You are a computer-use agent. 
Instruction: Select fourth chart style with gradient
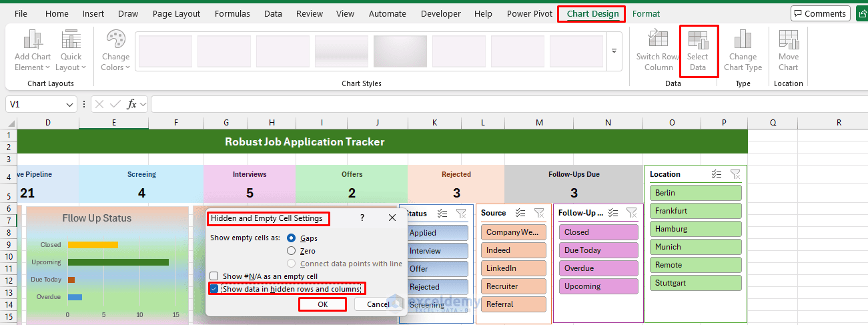(342, 51)
